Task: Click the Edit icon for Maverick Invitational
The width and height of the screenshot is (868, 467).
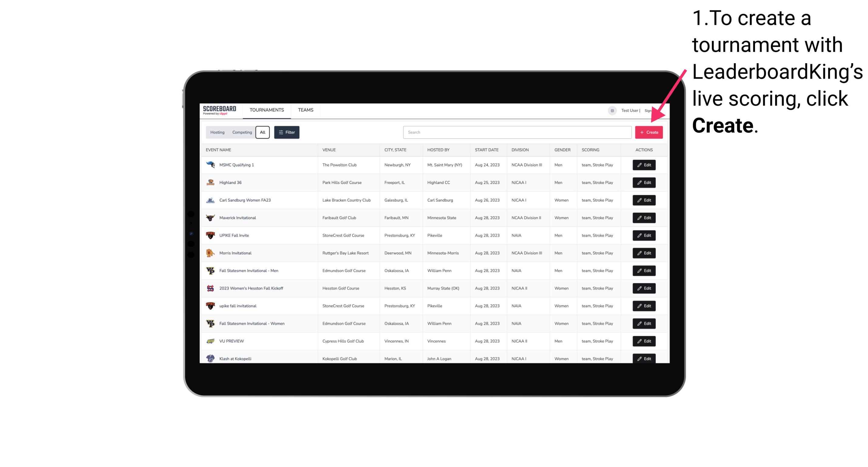Action: 644,217
